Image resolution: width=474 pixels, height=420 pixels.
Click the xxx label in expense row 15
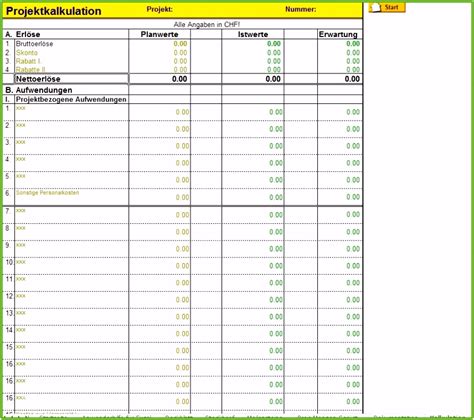pyautogui.click(x=21, y=347)
